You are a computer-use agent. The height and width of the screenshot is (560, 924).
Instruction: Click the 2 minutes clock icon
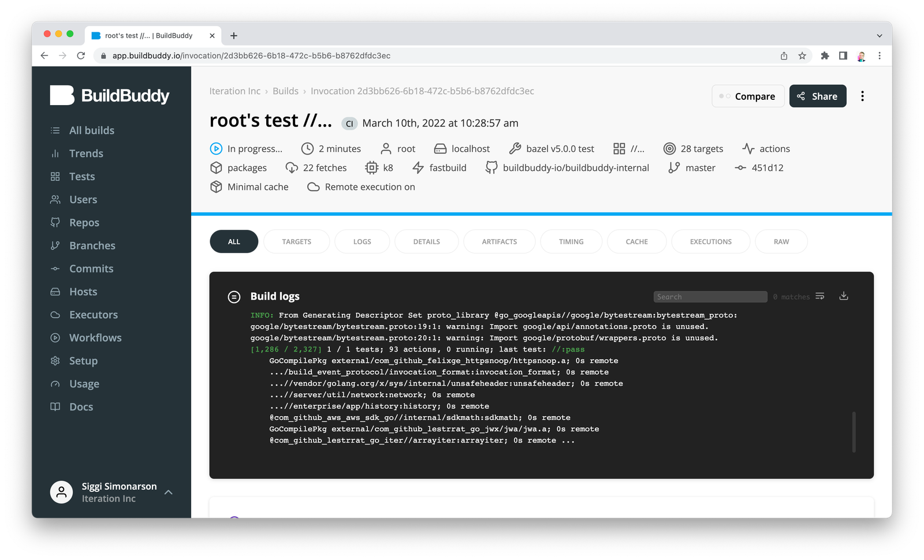tap(308, 149)
